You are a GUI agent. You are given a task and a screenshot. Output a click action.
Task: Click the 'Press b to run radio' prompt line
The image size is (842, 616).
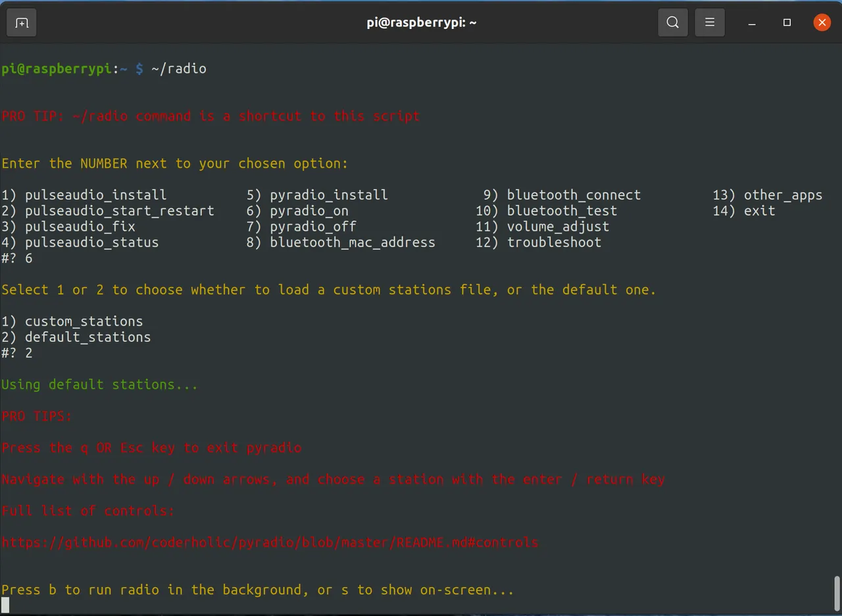coord(257,590)
